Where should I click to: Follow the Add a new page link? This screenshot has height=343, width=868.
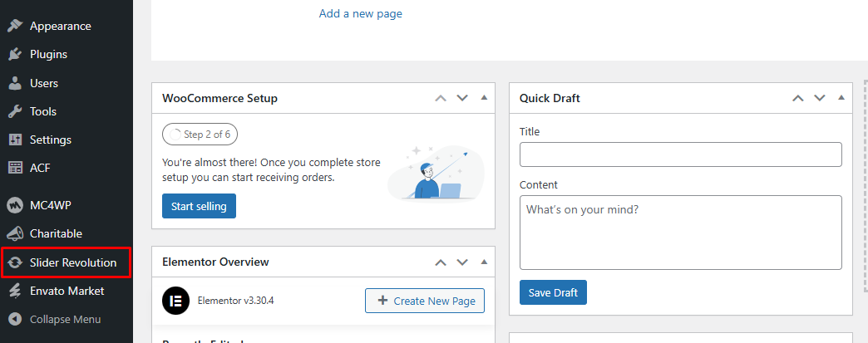(361, 13)
